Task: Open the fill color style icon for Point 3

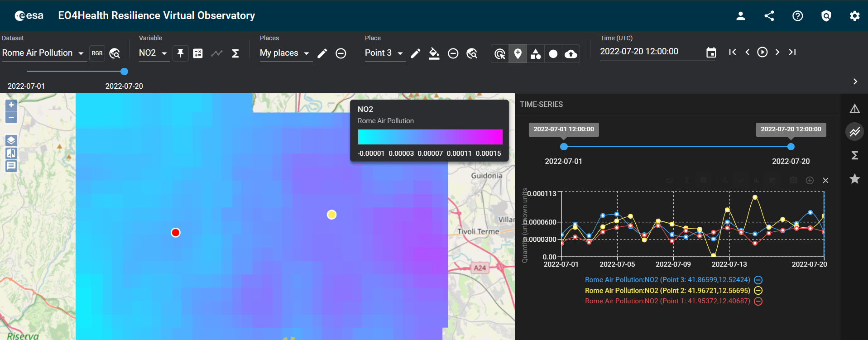Action: (x=434, y=53)
